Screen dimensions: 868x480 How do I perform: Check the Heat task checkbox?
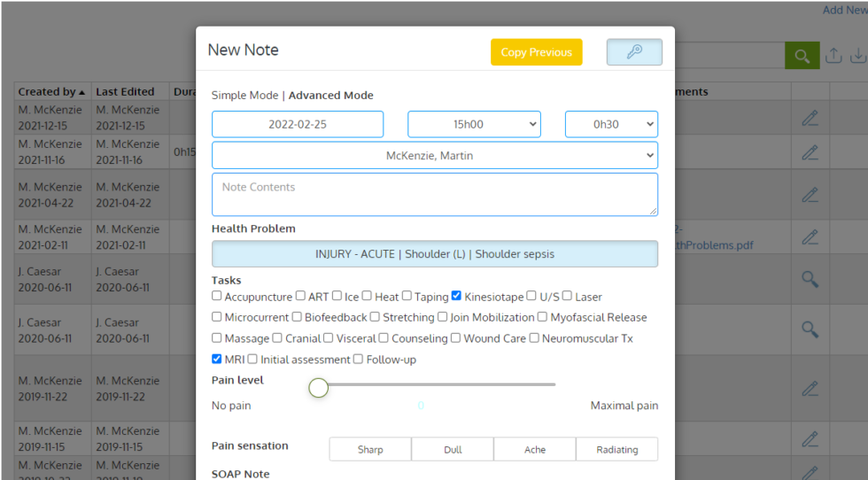point(367,296)
